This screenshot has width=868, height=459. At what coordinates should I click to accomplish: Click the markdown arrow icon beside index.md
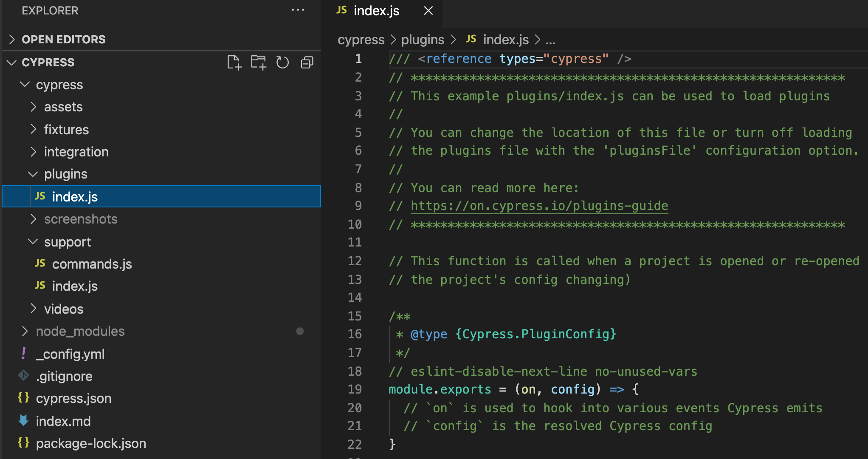[24, 421]
